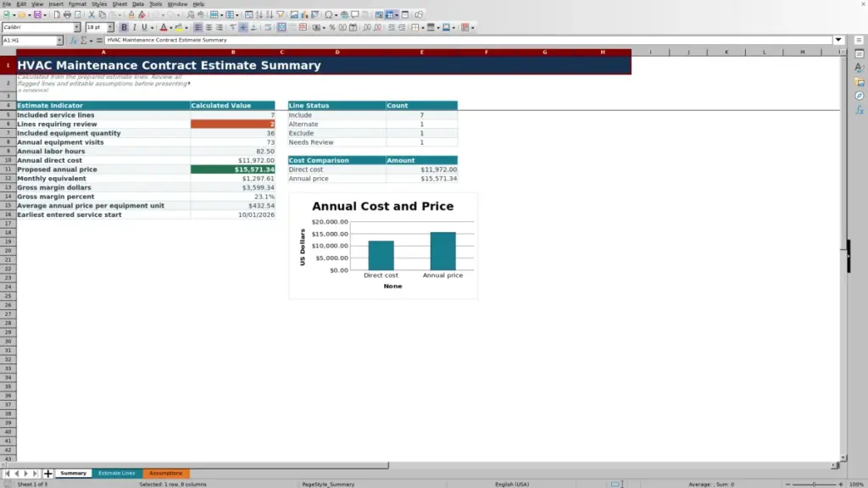Click the Format as Percent icon
Screen dimensions: 868x488
tap(332, 27)
